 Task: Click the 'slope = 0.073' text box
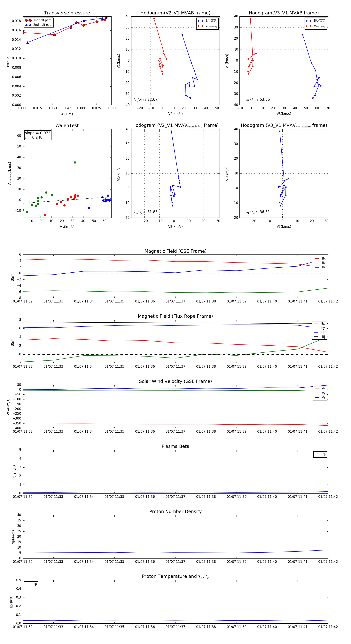(x=38, y=133)
